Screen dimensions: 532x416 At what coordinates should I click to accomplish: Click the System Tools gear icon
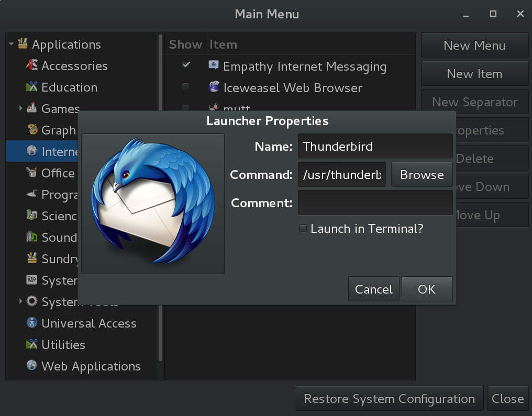coord(32,301)
